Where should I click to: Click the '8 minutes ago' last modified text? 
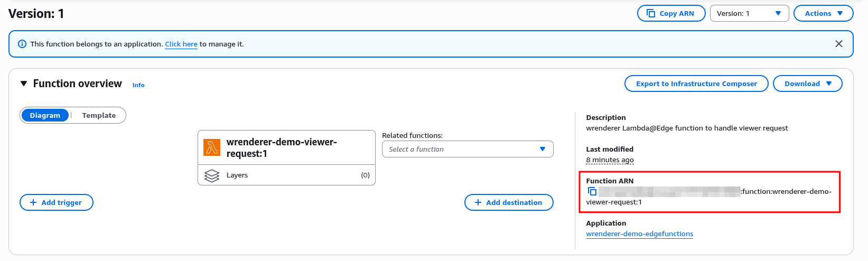(610, 160)
